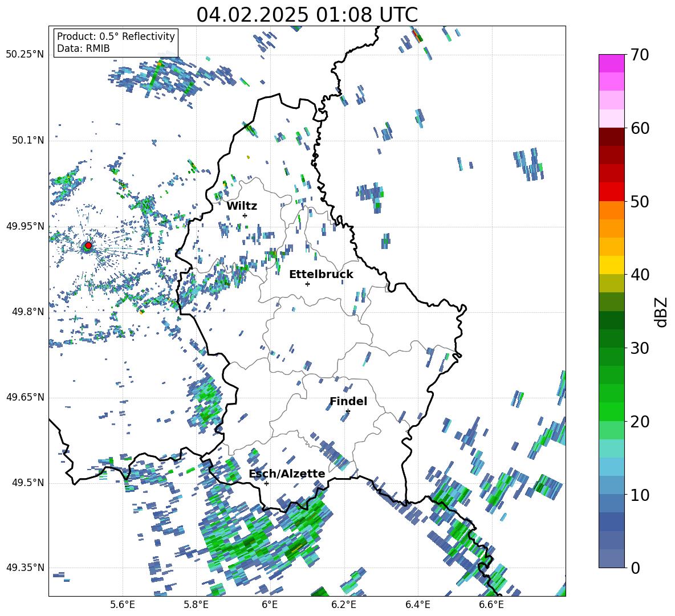The height and width of the screenshot is (616, 675).
Task: Click the 6°E longitude label
Action: tap(270, 605)
